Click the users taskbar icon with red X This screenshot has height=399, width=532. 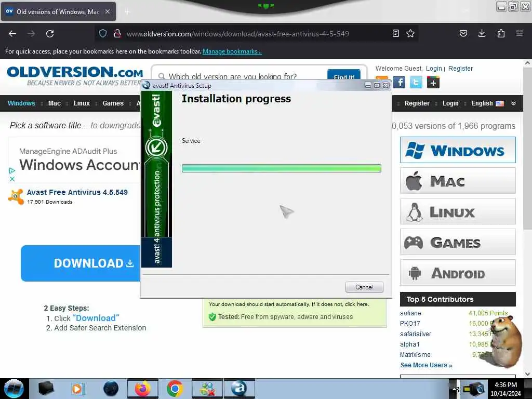pyautogui.click(x=207, y=389)
